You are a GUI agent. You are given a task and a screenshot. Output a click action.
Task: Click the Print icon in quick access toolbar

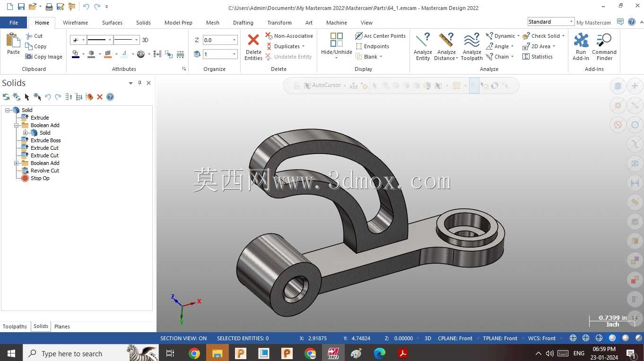(49, 7)
